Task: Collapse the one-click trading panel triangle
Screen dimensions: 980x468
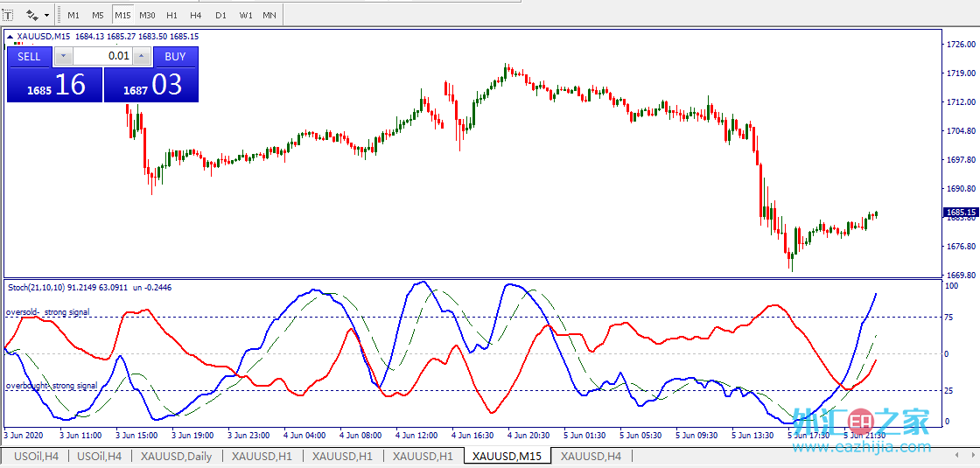Action: point(10,37)
